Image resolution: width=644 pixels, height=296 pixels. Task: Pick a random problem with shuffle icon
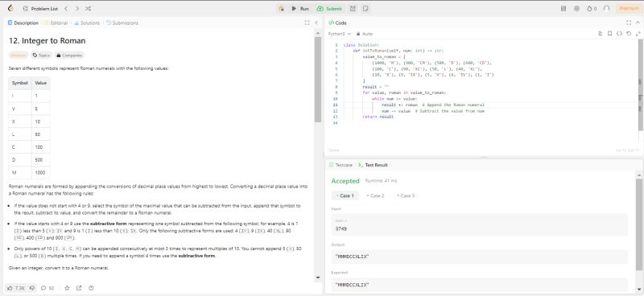(88, 8)
